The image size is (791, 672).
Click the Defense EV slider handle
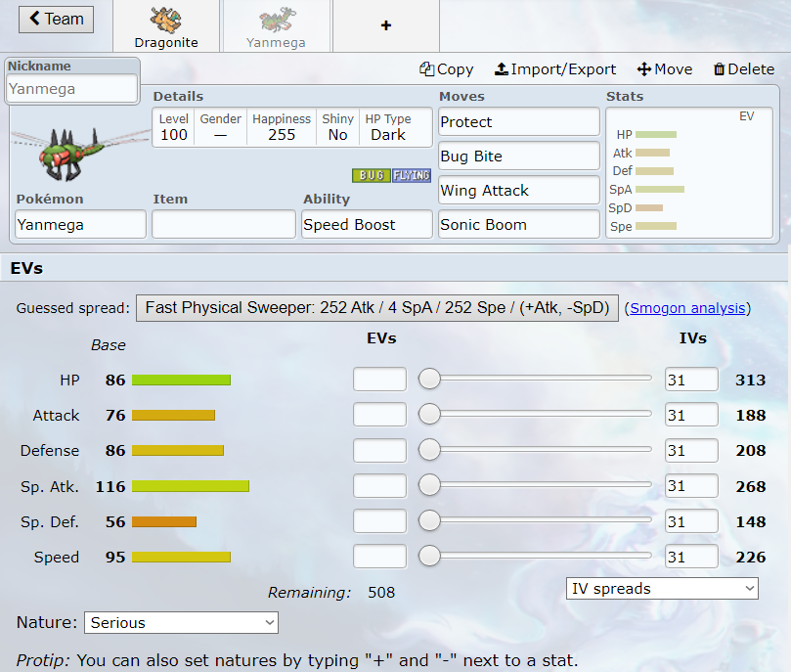(x=430, y=450)
